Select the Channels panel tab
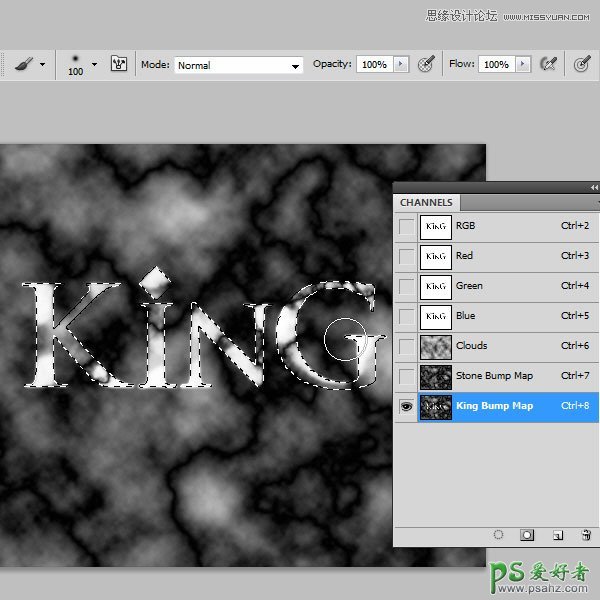This screenshot has width=600, height=600. (x=426, y=202)
